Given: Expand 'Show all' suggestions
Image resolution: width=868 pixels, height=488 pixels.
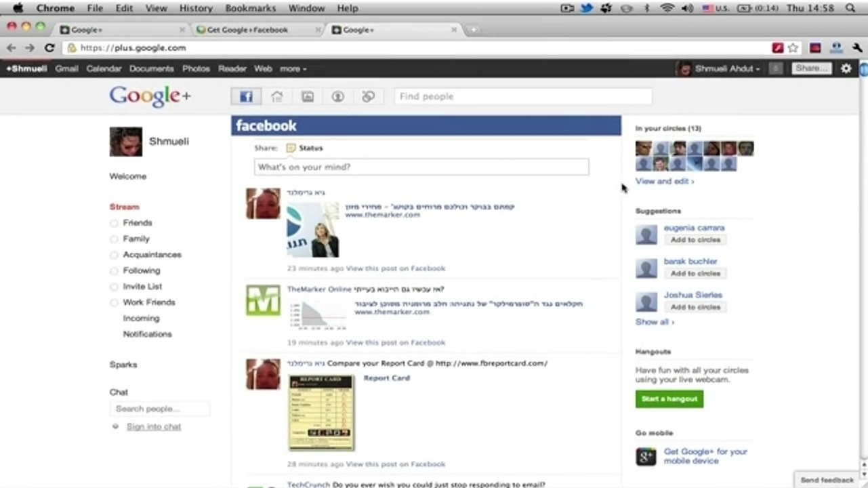Looking at the screenshot, I should coord(655,322).
